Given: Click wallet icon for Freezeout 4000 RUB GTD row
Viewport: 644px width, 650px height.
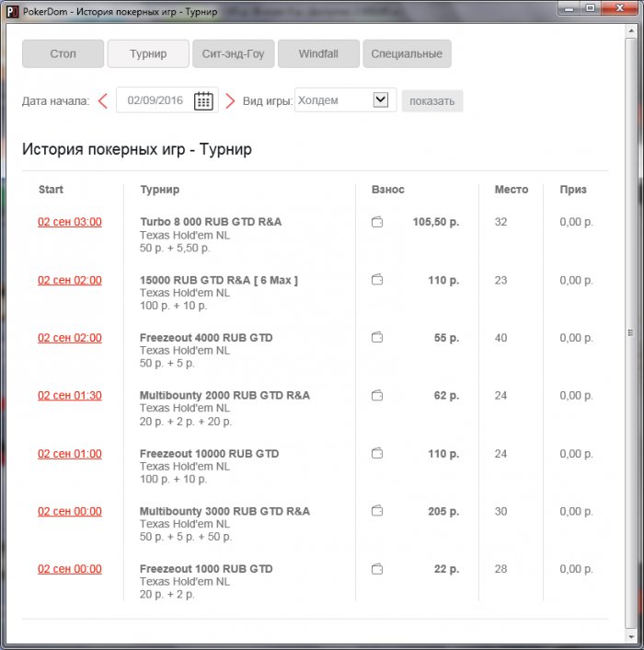Looking at the screenshot, I should pyautogui.click(x=377, y=338).
